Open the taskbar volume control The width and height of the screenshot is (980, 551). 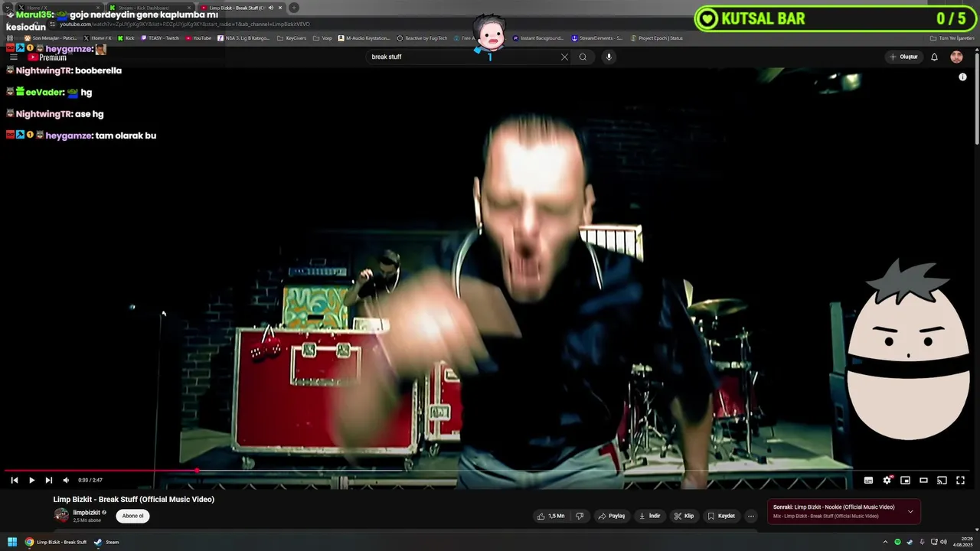(x=943, y=542)
